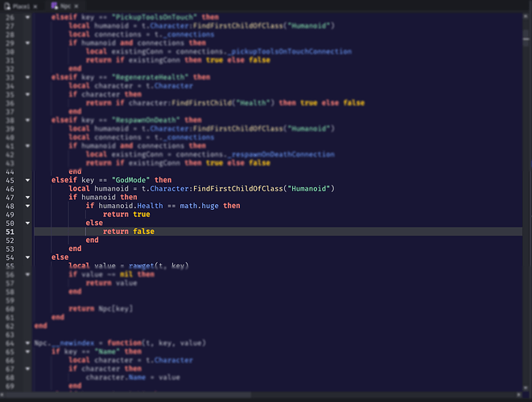The image size is (532, 402).
Task: Click the horizontal scrollbar right arrow
Action: [x=519, y=395]
